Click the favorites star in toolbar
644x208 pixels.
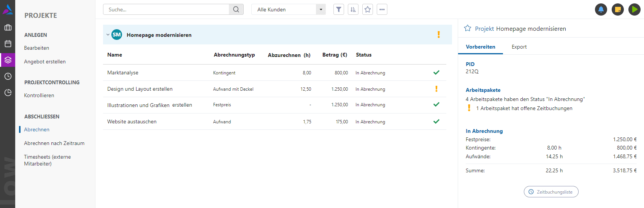pos(367,9)
